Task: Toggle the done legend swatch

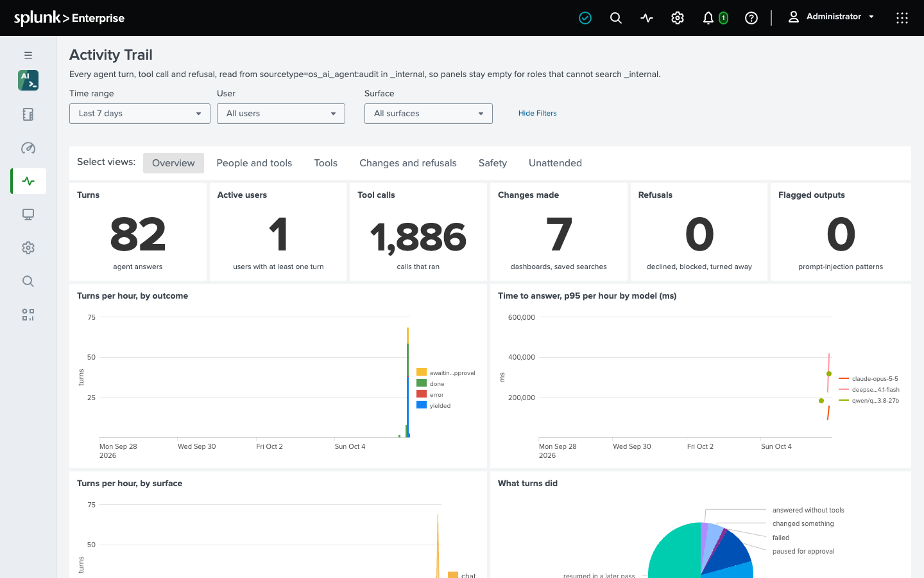Action: [x=422, y=383]
